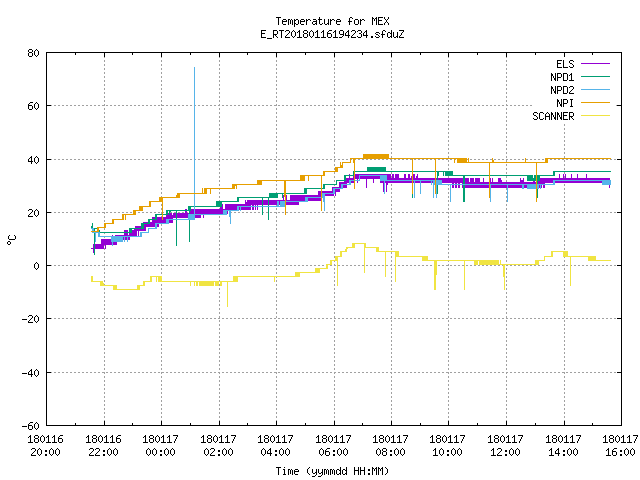Click the x-axis label 180117 12:00
This screenshot has width=640, height=480.
506,446
